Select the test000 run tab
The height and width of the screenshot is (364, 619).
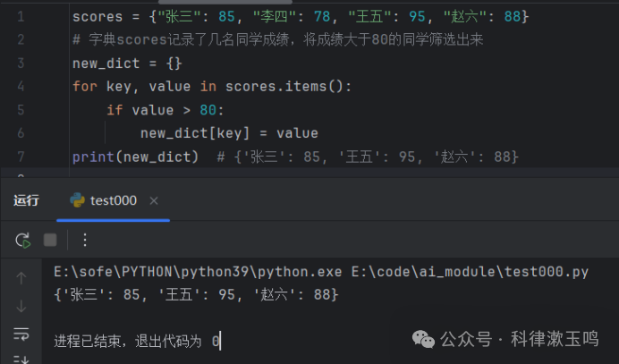pos(114,201)
